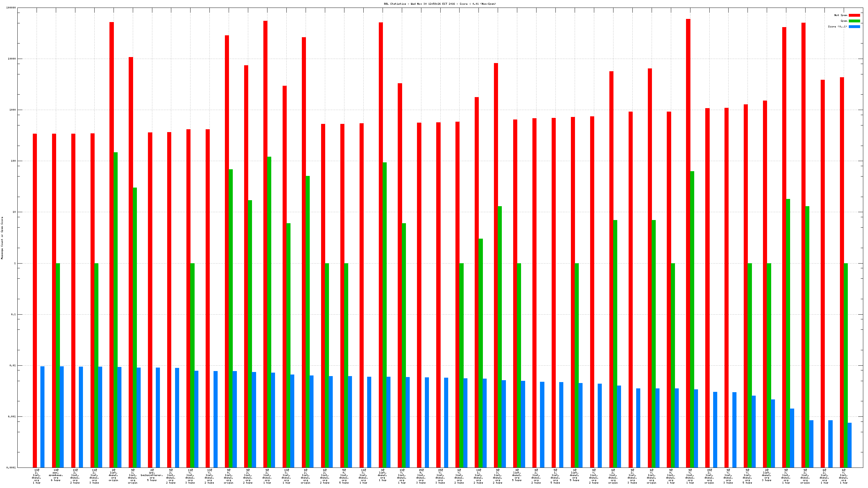
Task: Click the 0.0001 tick on the y-axis
Action: click(12, 468)
